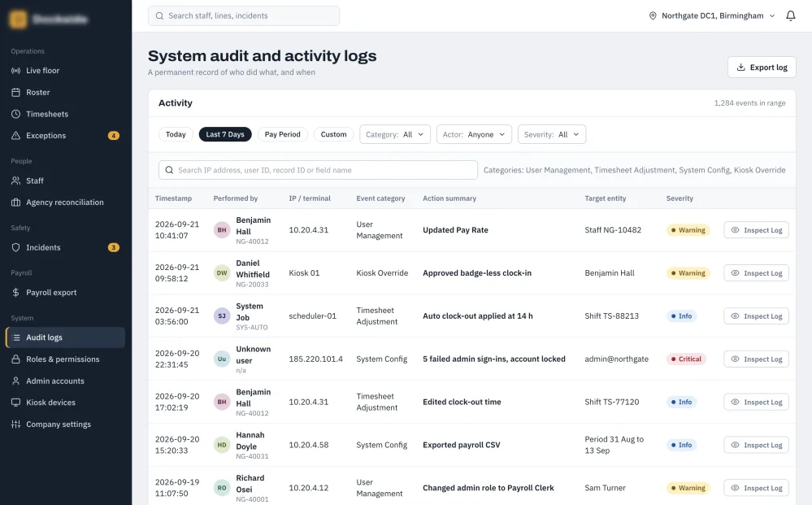Inspect log for Edited clock-out time

coord(756,402)
